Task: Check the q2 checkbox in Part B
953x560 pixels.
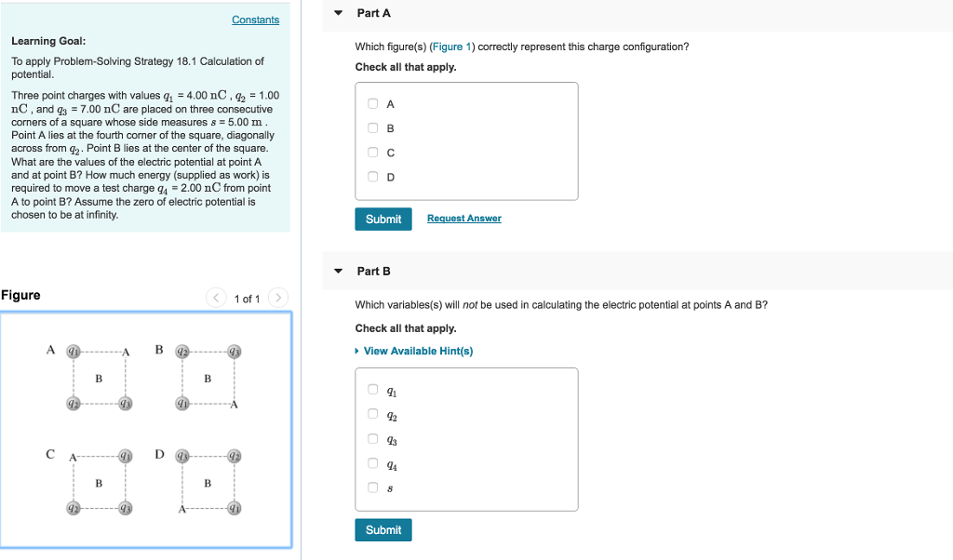Action: (371, 413)
